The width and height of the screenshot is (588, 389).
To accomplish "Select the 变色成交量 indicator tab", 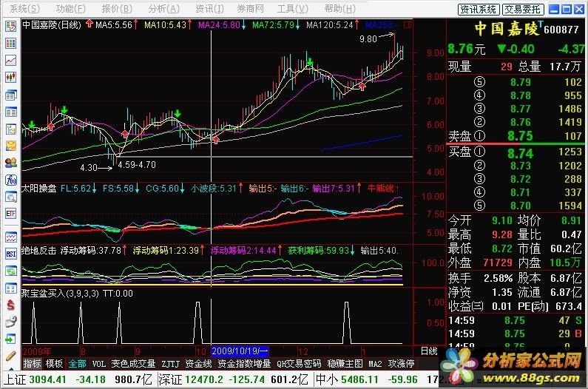I will [133, 364].
